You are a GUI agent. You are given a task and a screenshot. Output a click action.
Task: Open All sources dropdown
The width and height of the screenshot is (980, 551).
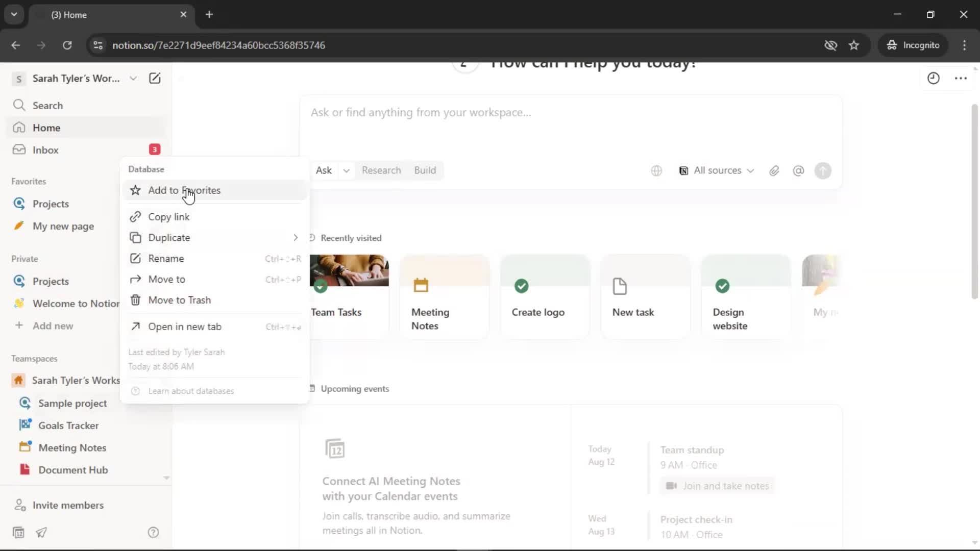(x=717, y=170)
